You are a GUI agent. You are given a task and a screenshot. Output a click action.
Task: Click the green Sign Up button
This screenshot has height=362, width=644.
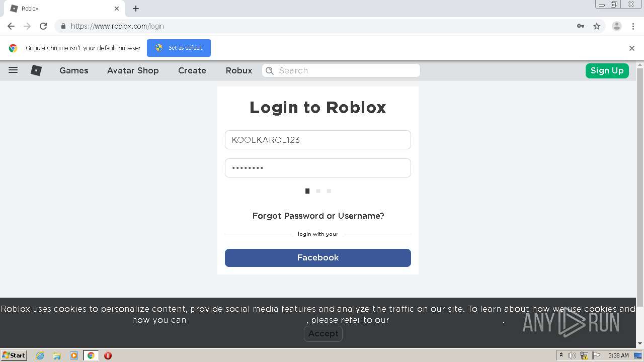(607, 70)
